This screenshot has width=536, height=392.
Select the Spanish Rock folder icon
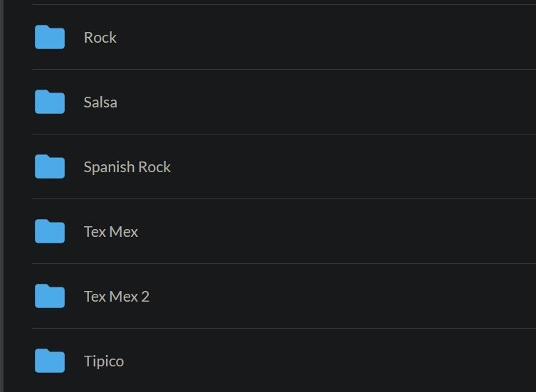(50, 166)
